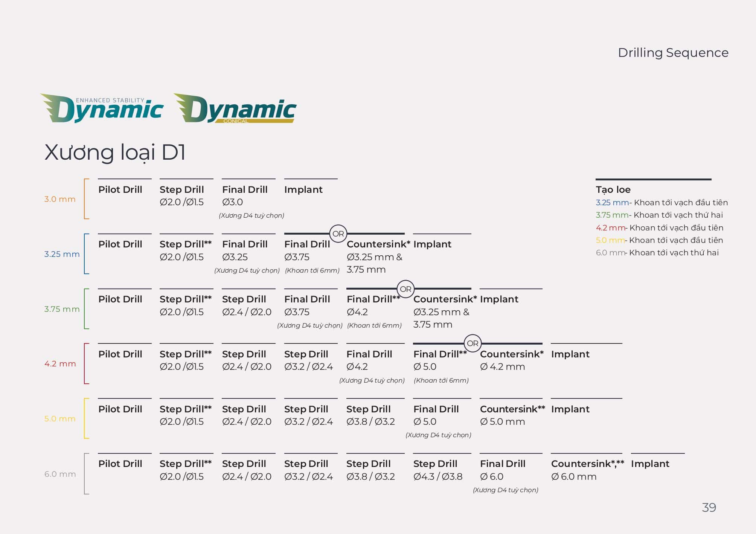This screenshot has width=756, height=534.
Task: Click the Dynamic Enhanced Stability logo
Action: point(102,108)
